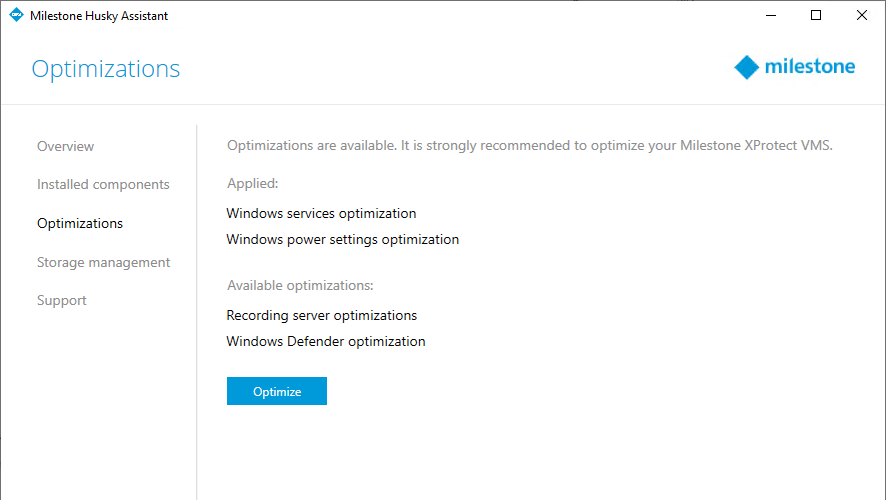This screenshot has width=886, height=500.
Task: Open the Overview section
Action: tap(65, 146)
